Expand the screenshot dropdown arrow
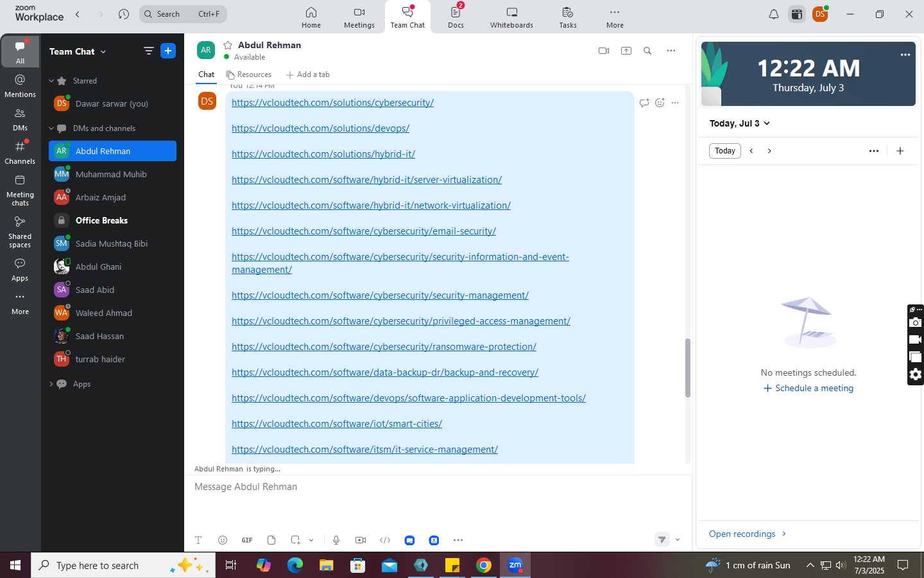Screen dimensions: 924x578 point(311,540)
